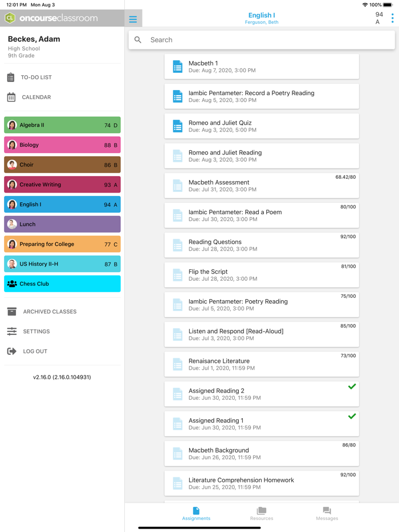Switch to the Resources tab
399x532 pixels.
[262, 513]
